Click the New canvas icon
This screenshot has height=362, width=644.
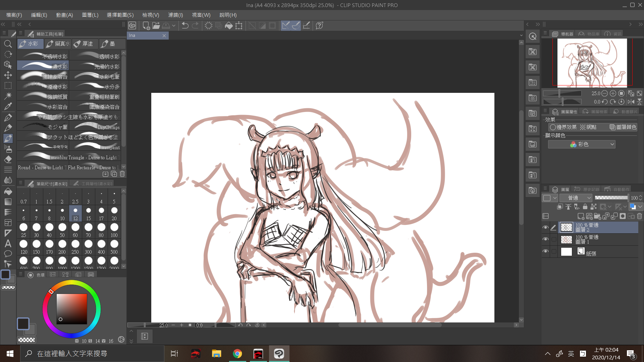click(146, 25)
